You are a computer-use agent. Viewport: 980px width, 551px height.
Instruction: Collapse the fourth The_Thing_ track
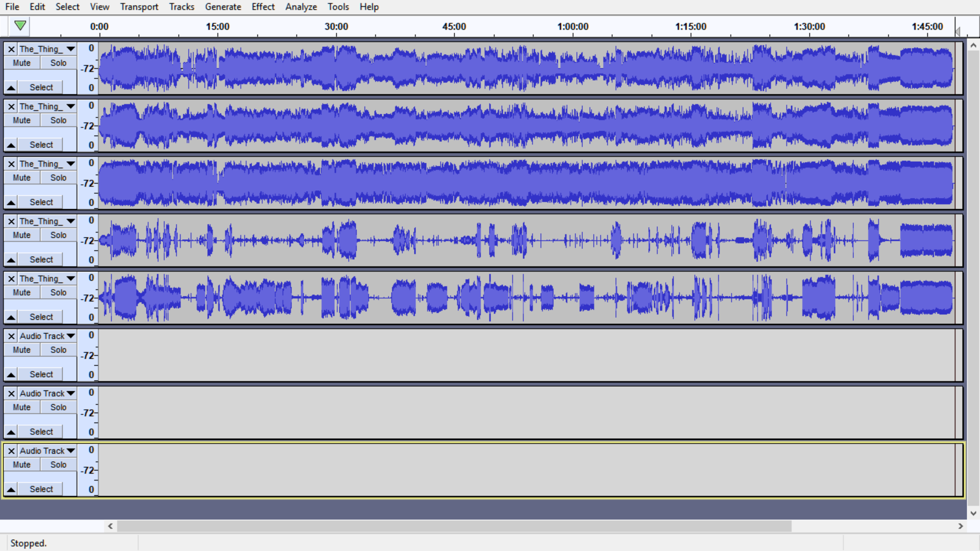(11, 260)
